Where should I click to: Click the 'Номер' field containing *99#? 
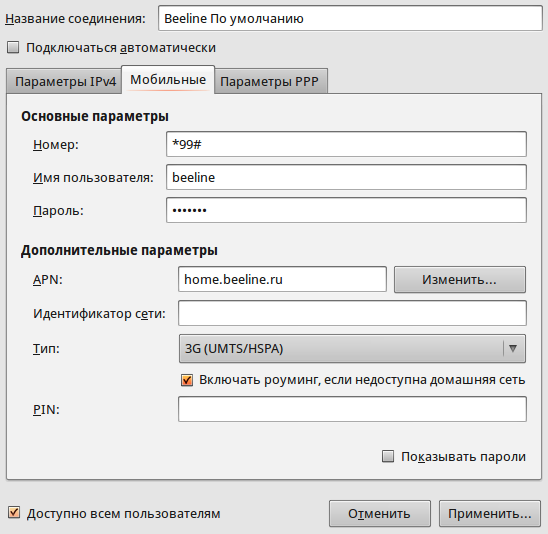point(346,144)
